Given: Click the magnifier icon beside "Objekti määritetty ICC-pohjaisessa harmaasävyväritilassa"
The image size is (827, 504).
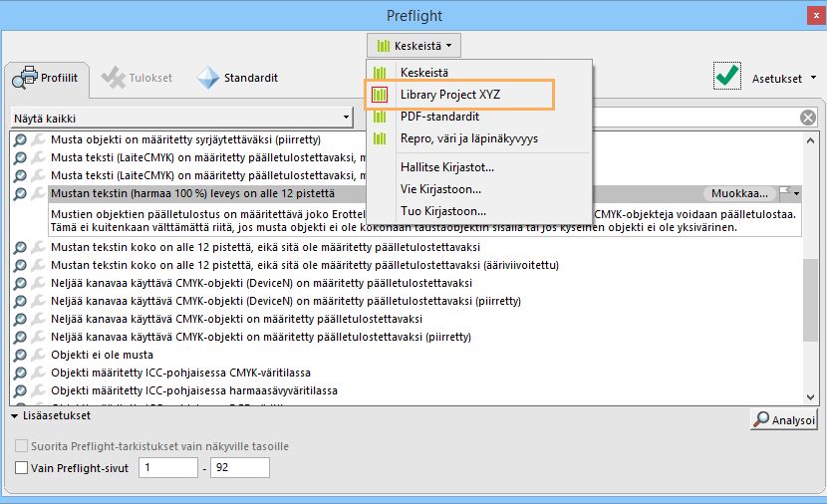Looking at the screenshot, I should coord(20,390).
